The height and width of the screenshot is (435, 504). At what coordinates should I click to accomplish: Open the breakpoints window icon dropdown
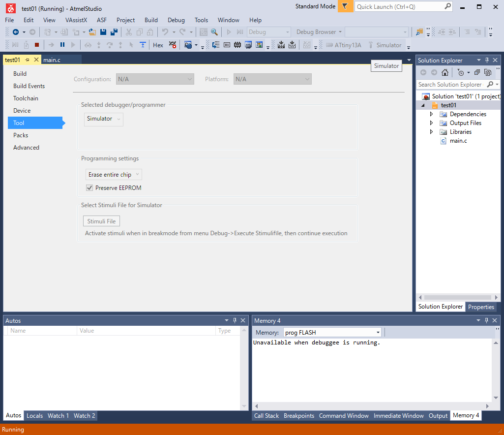pos(196,45)
